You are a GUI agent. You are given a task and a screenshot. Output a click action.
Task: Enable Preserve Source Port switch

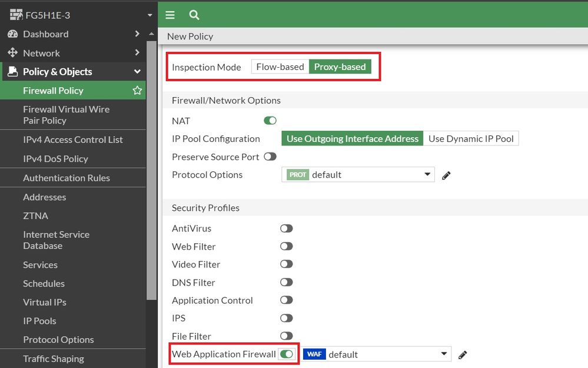270,157
